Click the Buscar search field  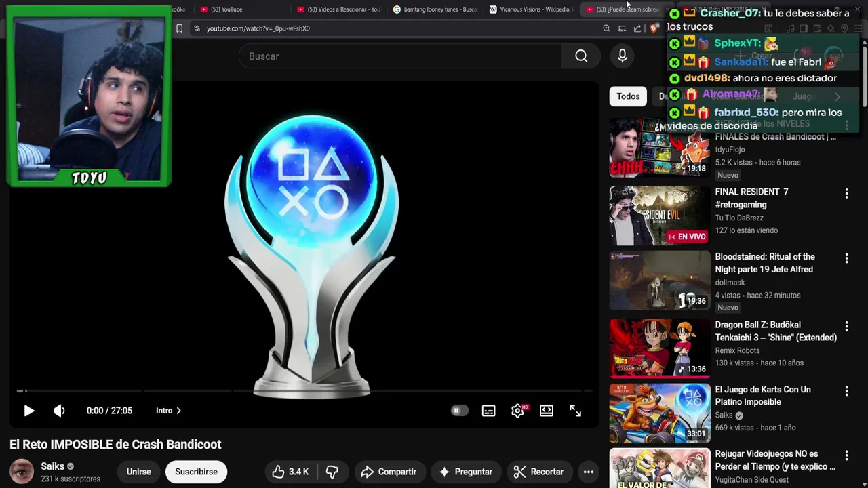tap(400, 56)
